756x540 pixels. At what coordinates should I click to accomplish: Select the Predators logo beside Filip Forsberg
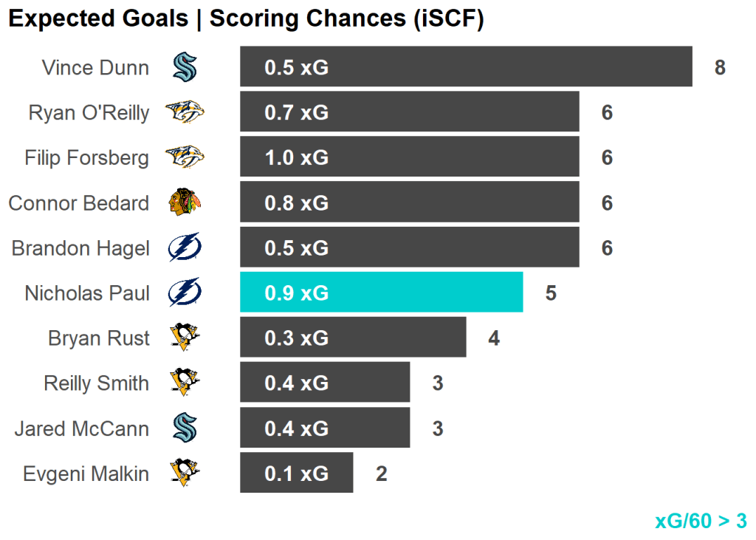click(x=184, y=158)
